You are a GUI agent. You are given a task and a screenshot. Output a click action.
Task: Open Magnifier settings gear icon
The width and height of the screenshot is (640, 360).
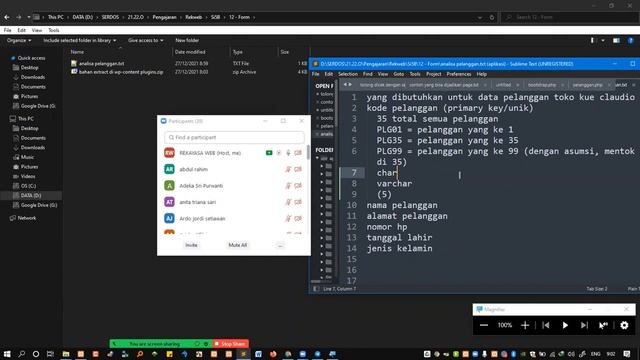[624, 325]
